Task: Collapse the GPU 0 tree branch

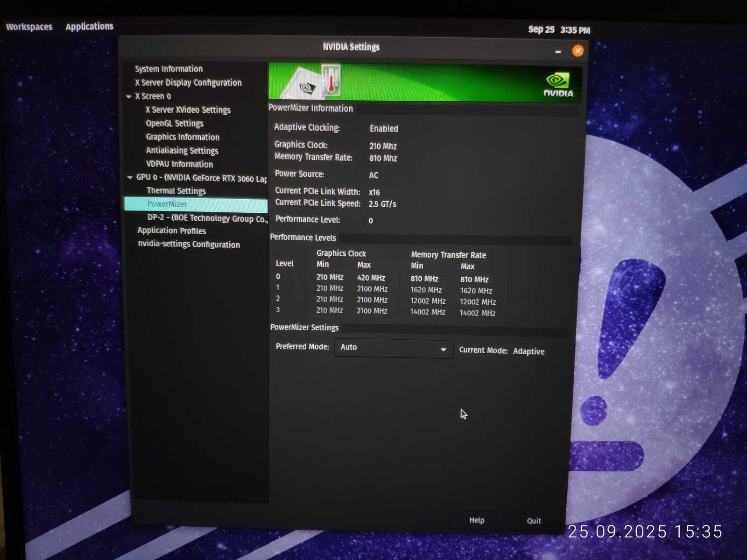Action: (x=130, y=178)
